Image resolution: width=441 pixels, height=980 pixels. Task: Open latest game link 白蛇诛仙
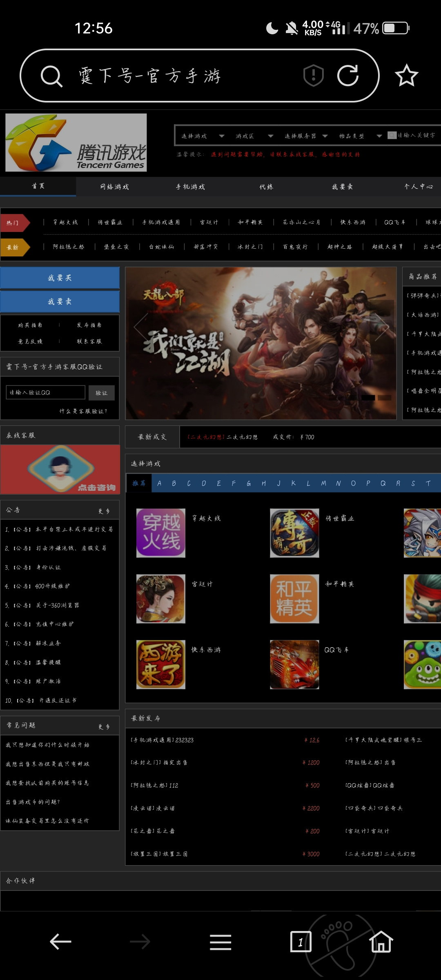(x=162, y=247)
